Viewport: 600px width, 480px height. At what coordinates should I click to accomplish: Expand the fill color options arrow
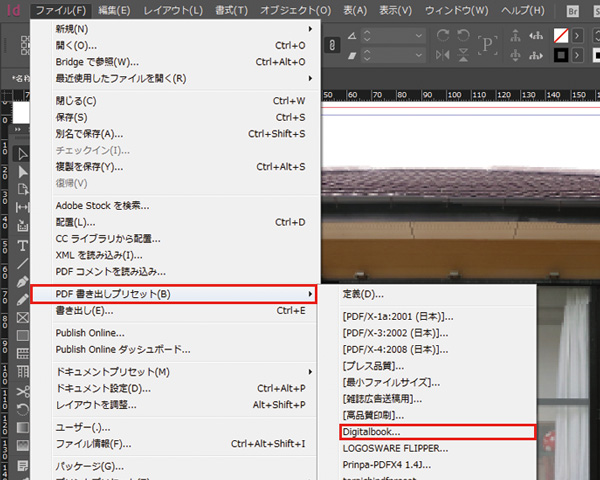pos(577,36)
